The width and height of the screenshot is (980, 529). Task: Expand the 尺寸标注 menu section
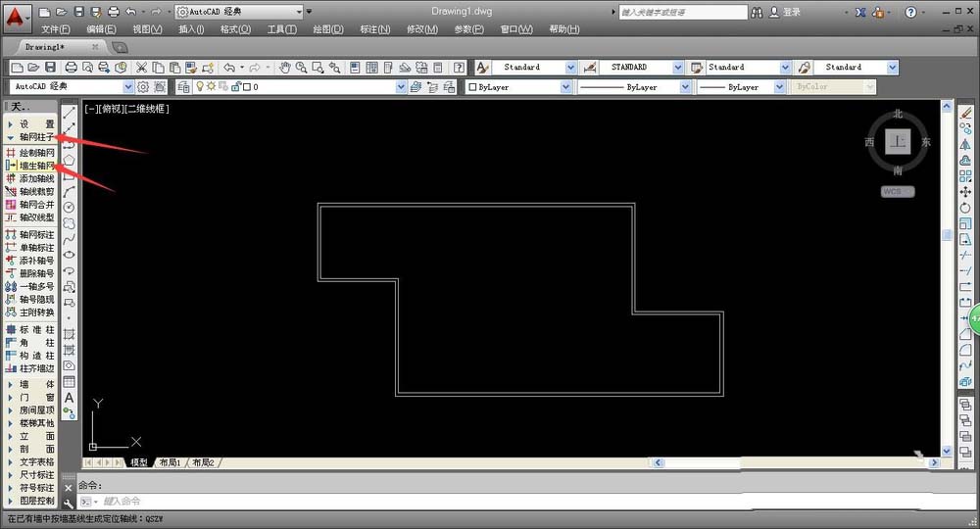click(x=30, y=475)
